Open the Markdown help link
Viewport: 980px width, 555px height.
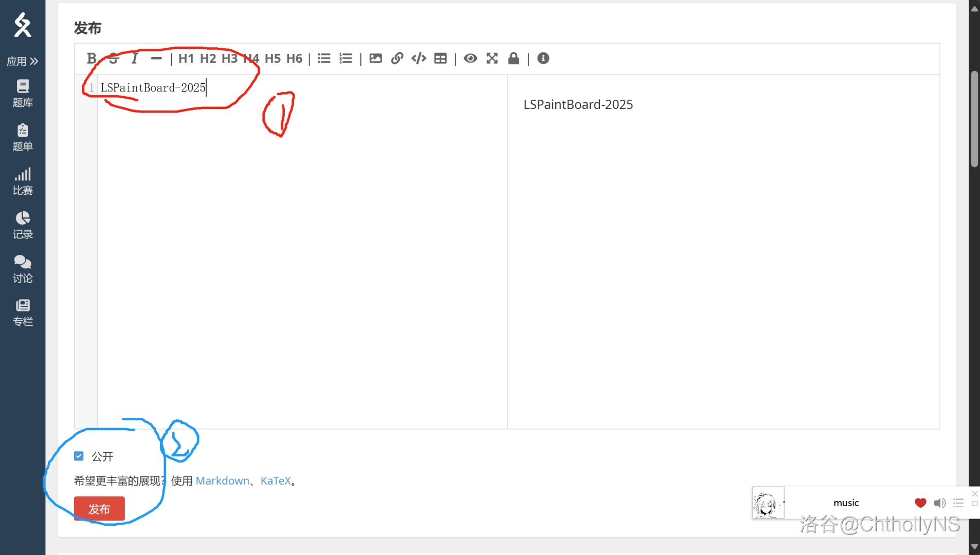222,480
